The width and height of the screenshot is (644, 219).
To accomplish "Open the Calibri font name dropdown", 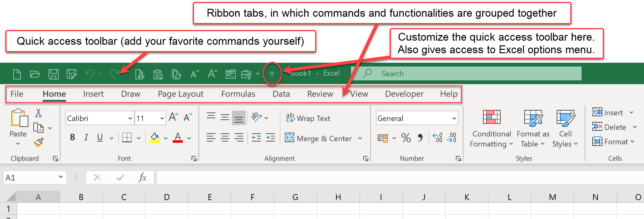I will [130, 118].
